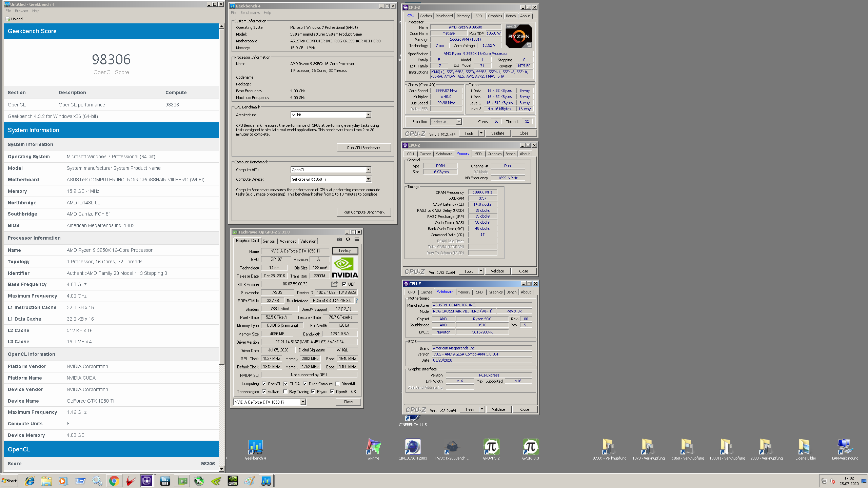The height and width of the screenshot is (488, 868).
Task: Toggle the CUDA computing checkbox
Action: (x=285, y=384)
